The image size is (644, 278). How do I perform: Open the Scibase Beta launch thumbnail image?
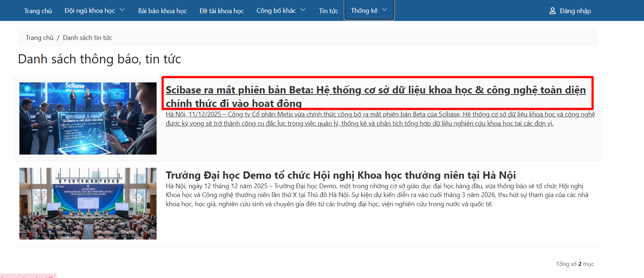point(88,118)
